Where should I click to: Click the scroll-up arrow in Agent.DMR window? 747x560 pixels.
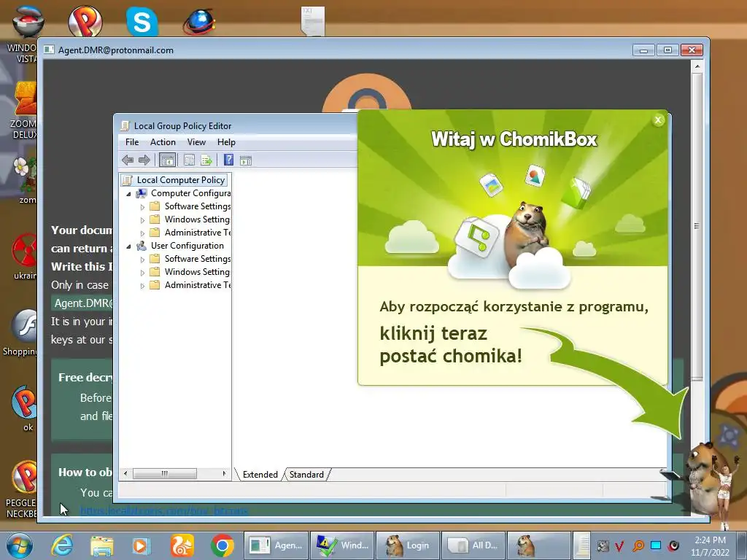tap(697, 66)
